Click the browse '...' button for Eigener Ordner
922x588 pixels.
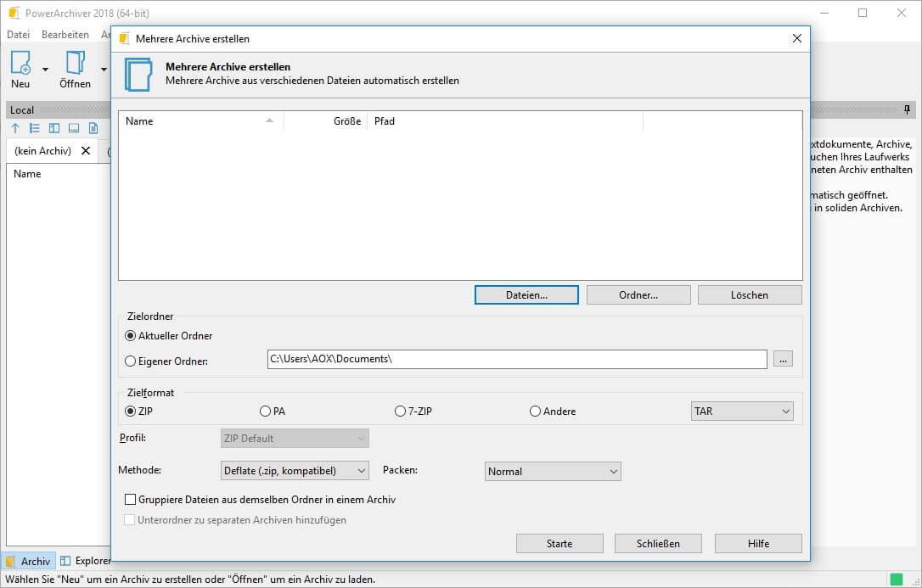click(x=783, y=360)
